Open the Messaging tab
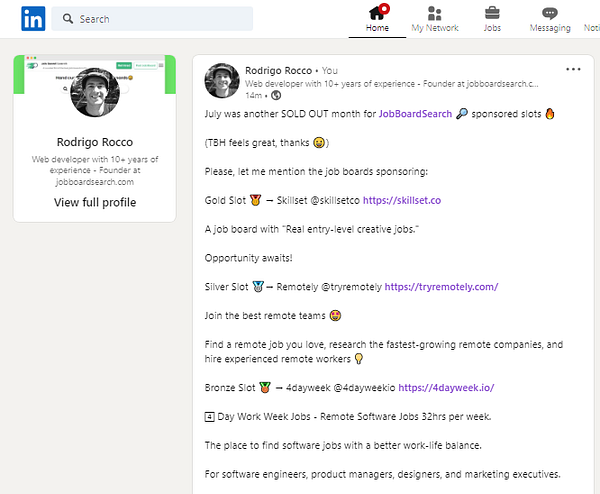The height and width of the screenshot is (494, 600). point(550,19)
